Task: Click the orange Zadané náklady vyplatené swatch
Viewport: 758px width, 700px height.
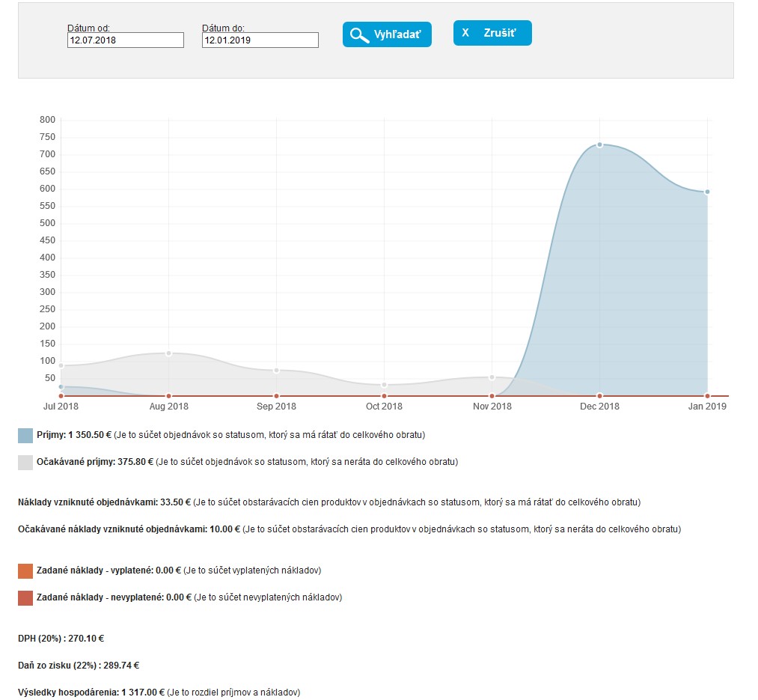Action: click(x=25, y=571)
